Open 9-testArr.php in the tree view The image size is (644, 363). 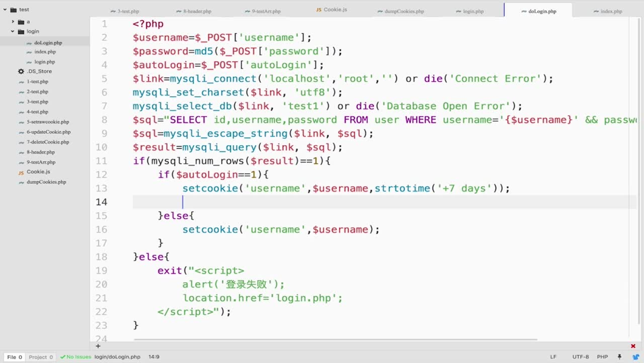point(41,162)
